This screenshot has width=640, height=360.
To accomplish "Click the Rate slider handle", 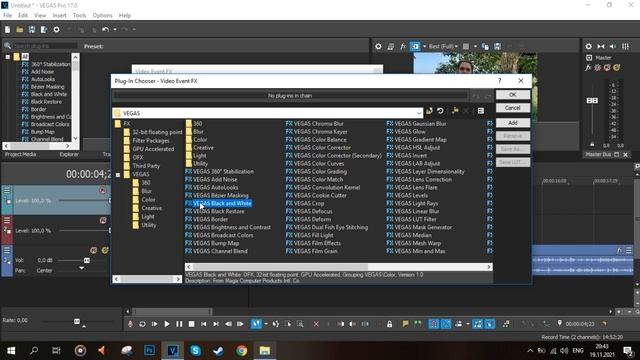I will (x=77, y=321).
